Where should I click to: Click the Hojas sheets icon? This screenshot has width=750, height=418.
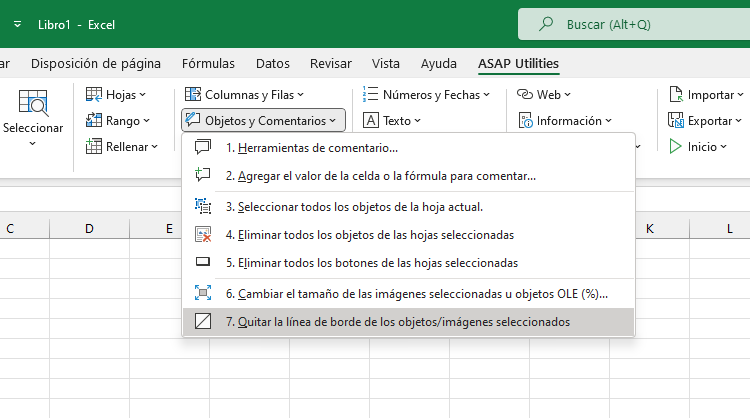tap(94, 95)
